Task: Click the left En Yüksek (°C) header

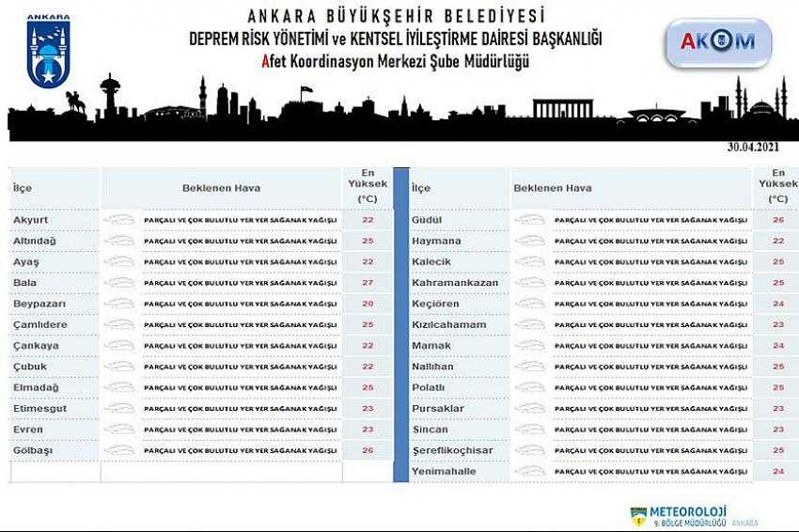Action: tap(367, 186)
